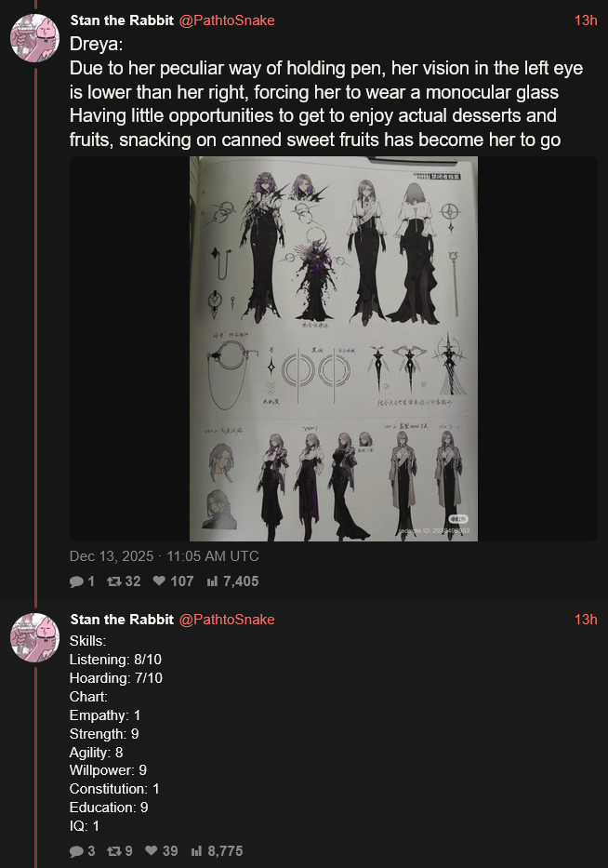Click the heart icon with 107 likes
This screenshot has width=608, height=868.
coord(159,581)
